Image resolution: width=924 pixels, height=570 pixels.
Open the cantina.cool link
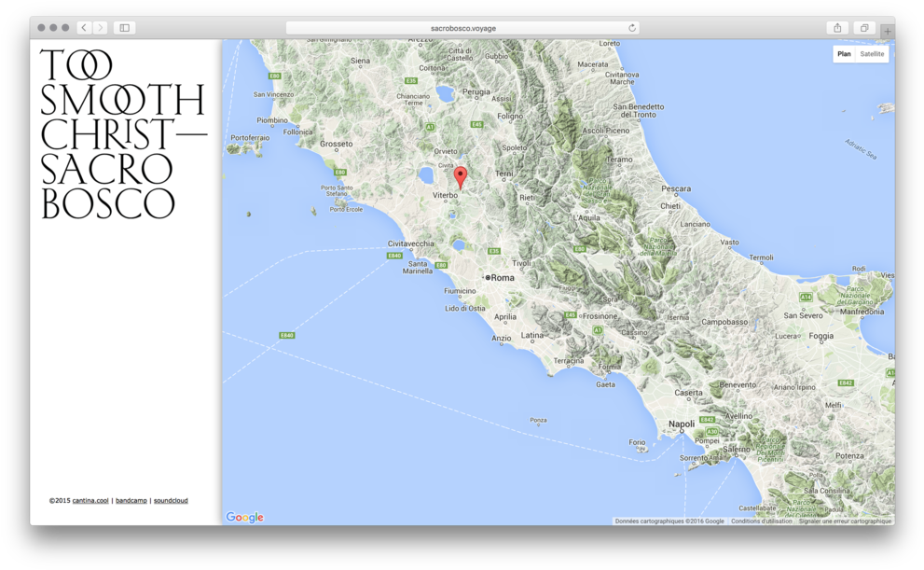90,500
